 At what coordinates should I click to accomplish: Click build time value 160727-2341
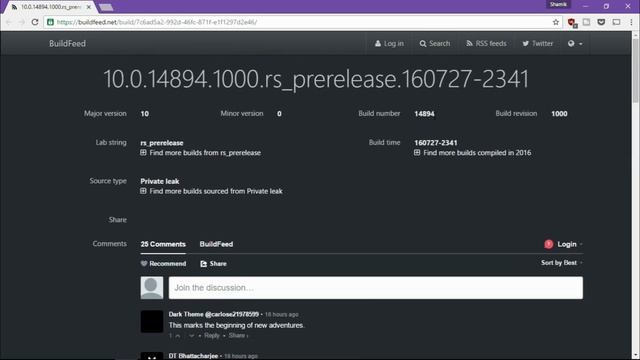436,143
